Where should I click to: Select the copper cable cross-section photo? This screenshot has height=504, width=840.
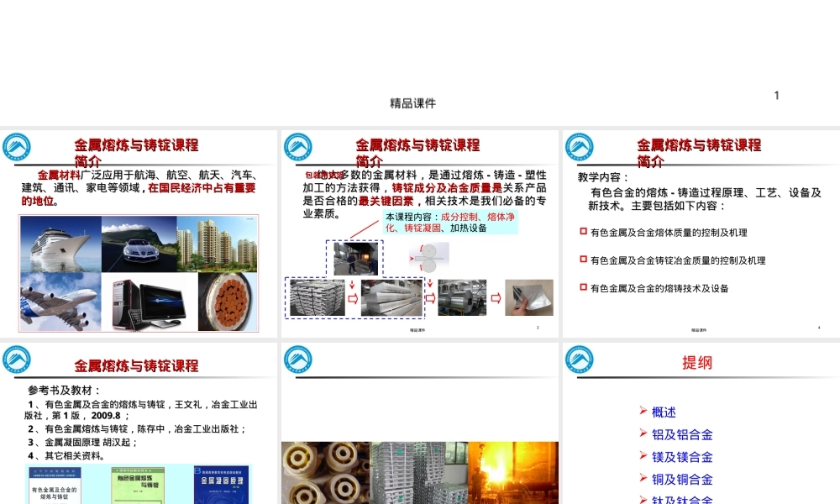[228, 302]
